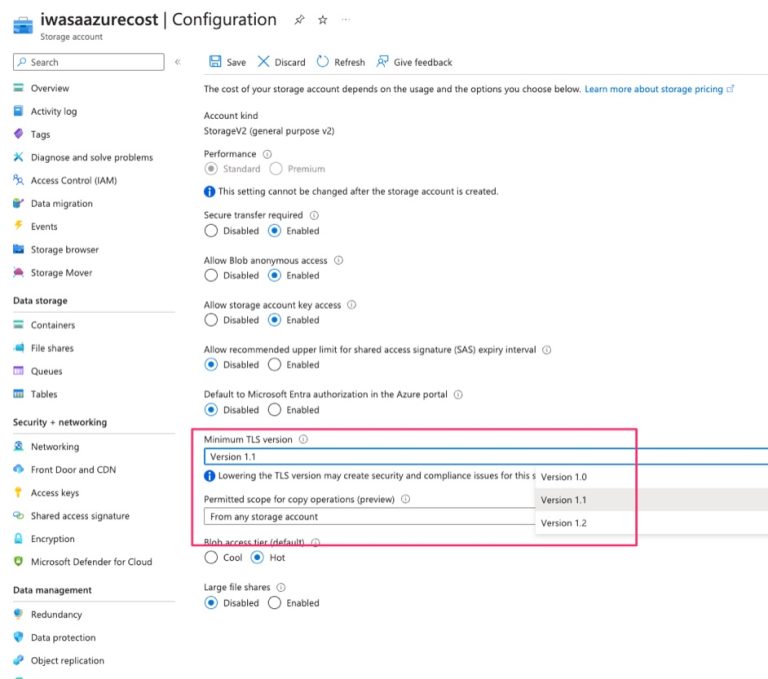Open the Learn more about storage pricing link

pyautogui.click(x=654, y=89)
